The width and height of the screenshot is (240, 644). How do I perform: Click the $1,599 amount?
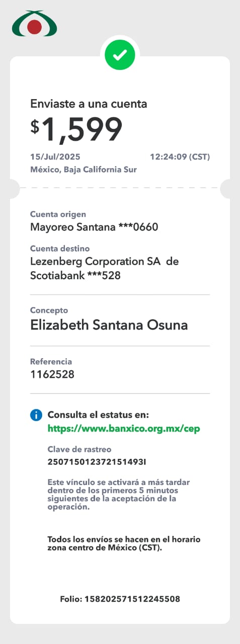(x=76, y=129)
